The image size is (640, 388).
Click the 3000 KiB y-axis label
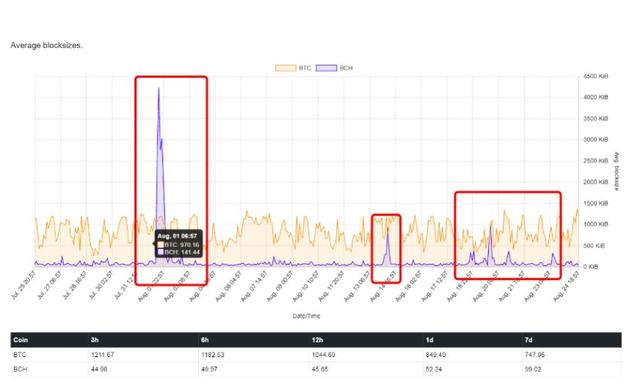tap(596, 140)
